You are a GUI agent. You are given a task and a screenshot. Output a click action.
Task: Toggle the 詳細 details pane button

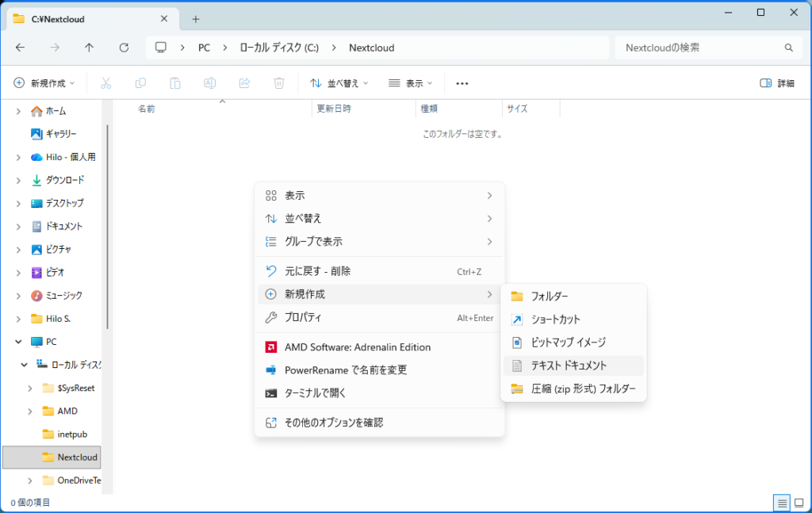click(x=777, y=83)
